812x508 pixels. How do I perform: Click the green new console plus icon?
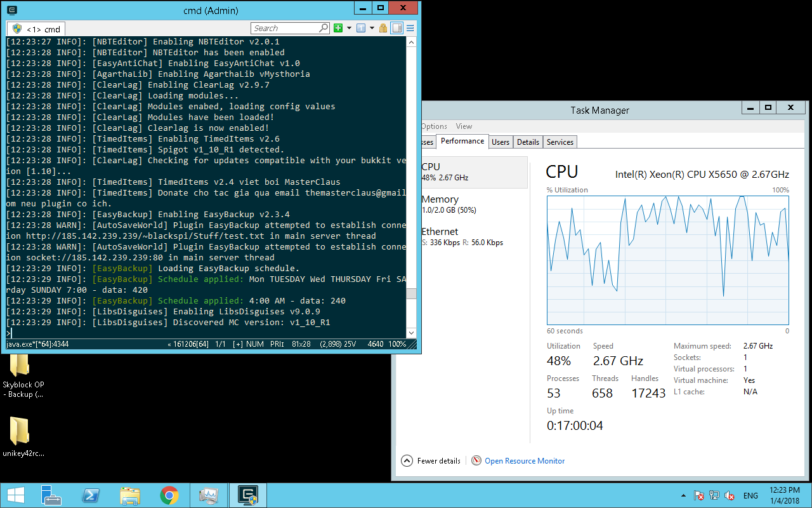(x=338, y=28)
